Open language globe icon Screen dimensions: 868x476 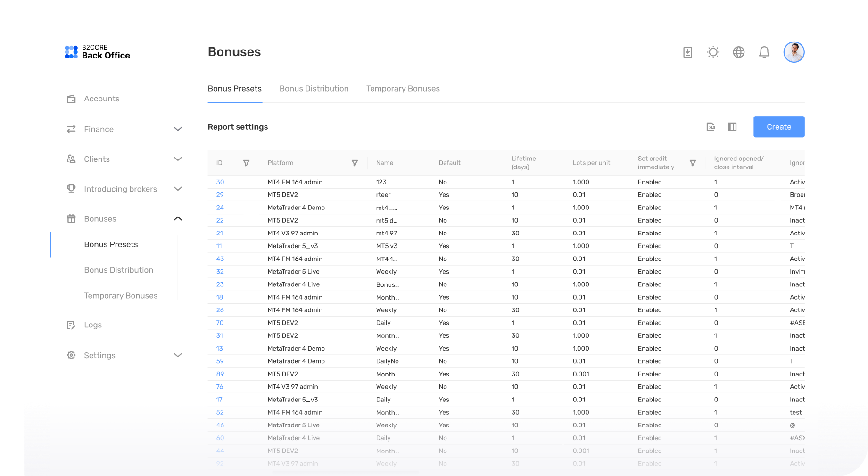click(x=738, y=52)
